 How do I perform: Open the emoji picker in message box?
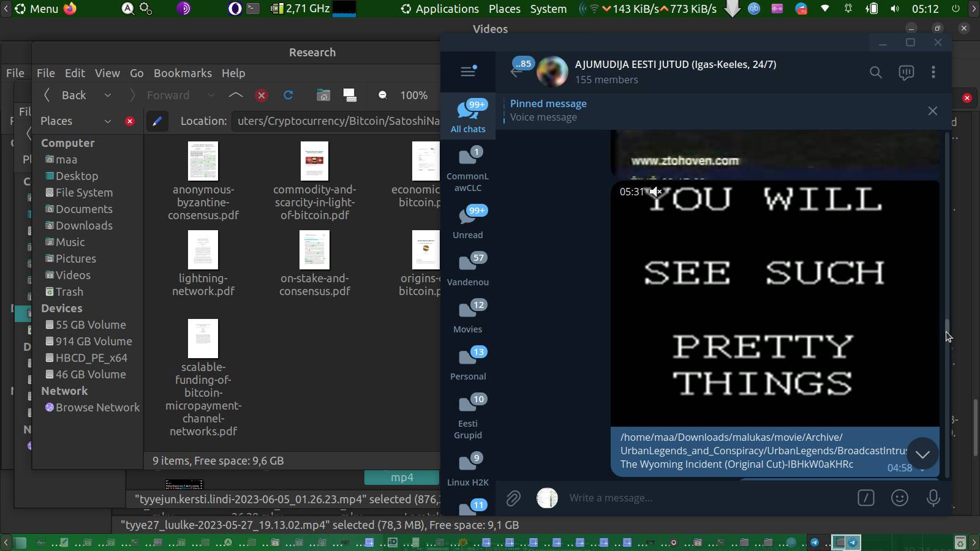(900, 498)
